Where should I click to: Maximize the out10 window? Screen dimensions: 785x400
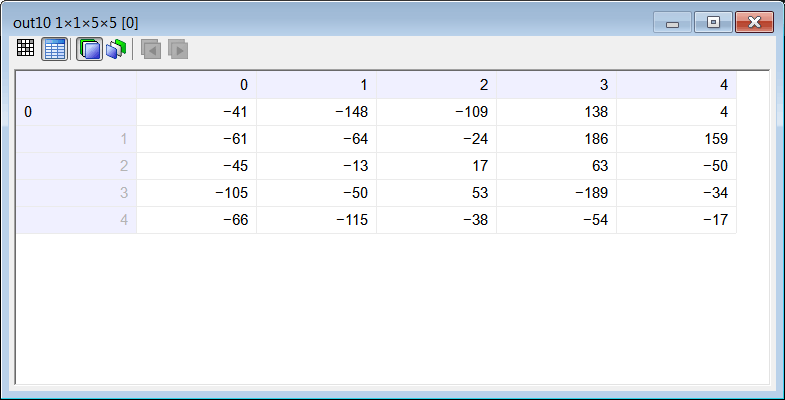coord(713,23)
